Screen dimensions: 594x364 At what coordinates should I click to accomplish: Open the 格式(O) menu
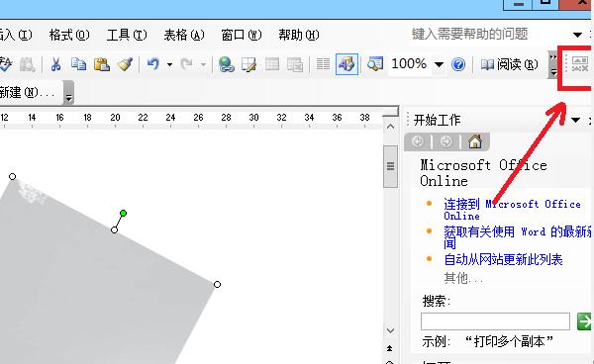click(x=69, y=35)
